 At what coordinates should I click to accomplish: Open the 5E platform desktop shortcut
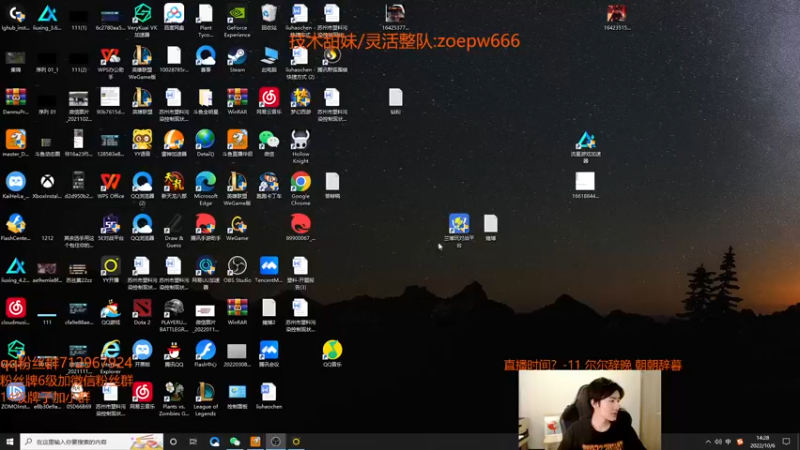[110, 228]
